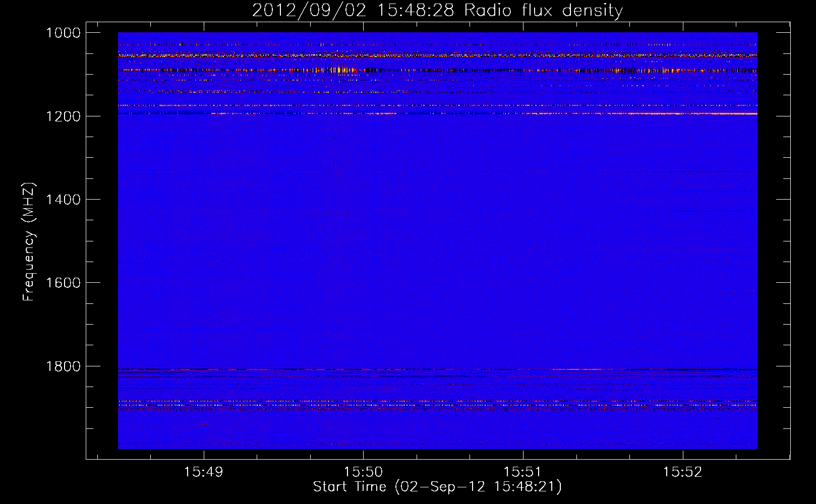The height and width of the screenshot is (504, 816).
Task: Select the 'Frequency (MHZ)' axis label
Action: (x=29, y=242)
